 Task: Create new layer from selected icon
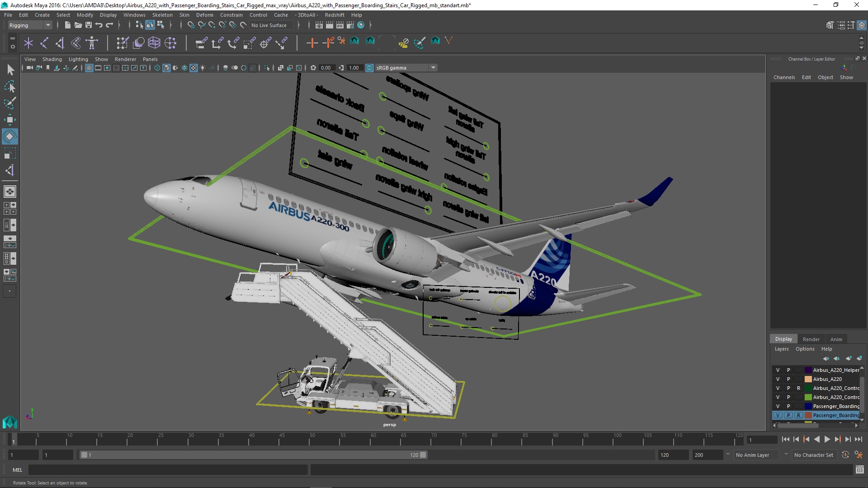[859, 358]
